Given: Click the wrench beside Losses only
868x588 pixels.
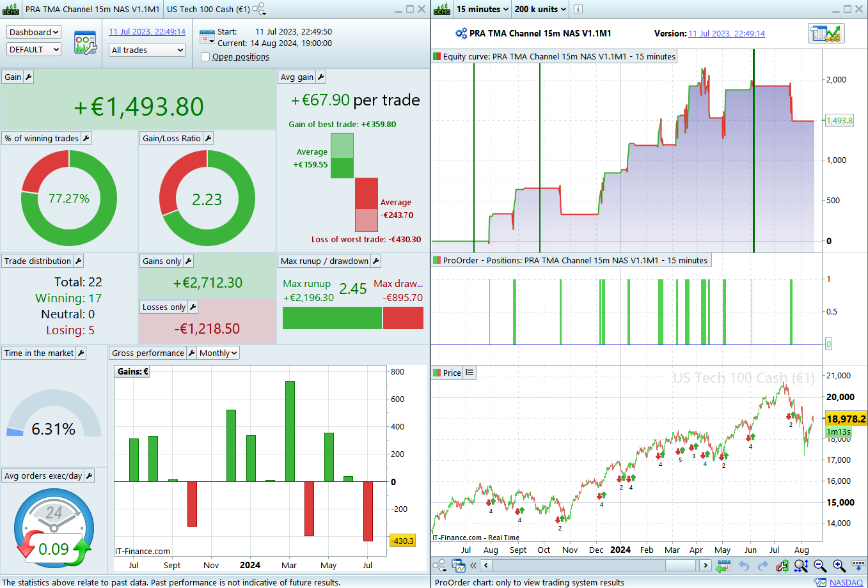Looking at the screenshot, I should [193, 307].
